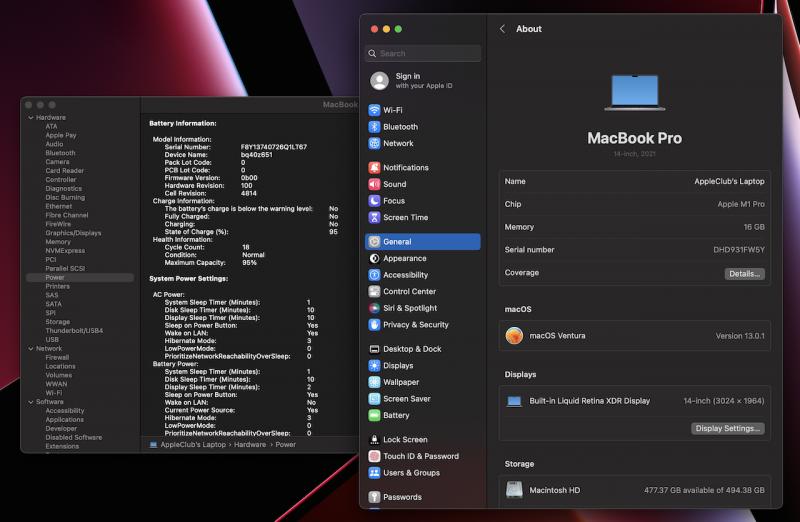The height and width of the screenshot is (522, 800).
Task: Collapse the Network tree section
Action: pyautogui.click(x=30, y=349)
